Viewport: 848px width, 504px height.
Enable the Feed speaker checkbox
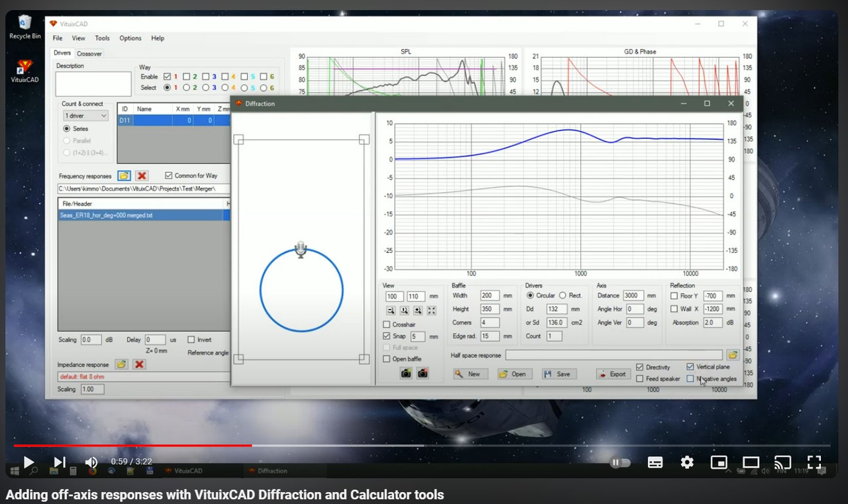(640, 379)
